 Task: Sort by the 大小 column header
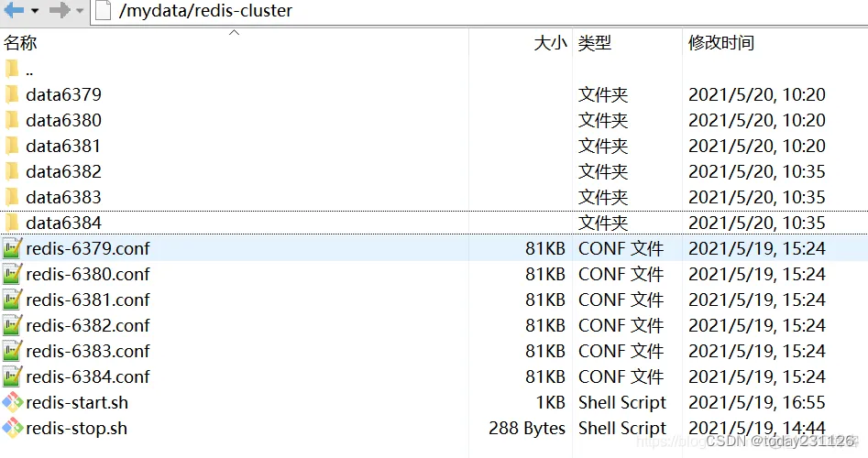tap(550, 42)
